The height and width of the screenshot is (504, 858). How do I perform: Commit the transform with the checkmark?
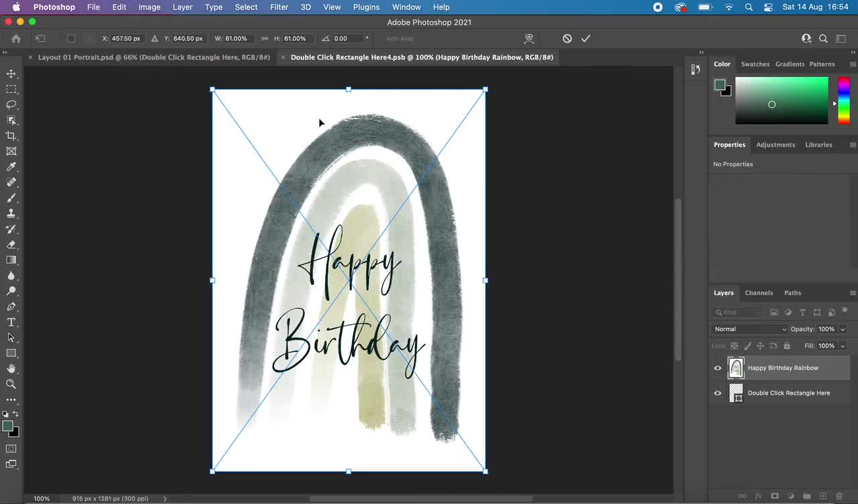pos(586,39)
